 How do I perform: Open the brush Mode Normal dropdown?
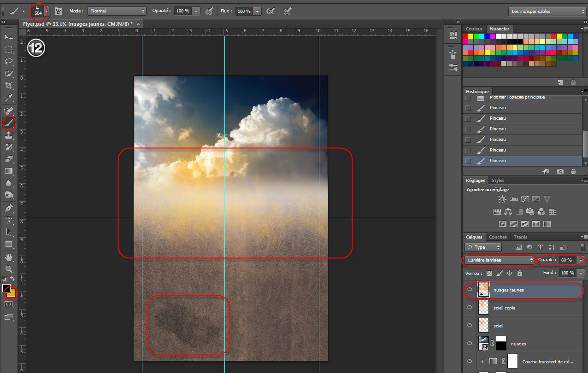click(x=117, y=11)
